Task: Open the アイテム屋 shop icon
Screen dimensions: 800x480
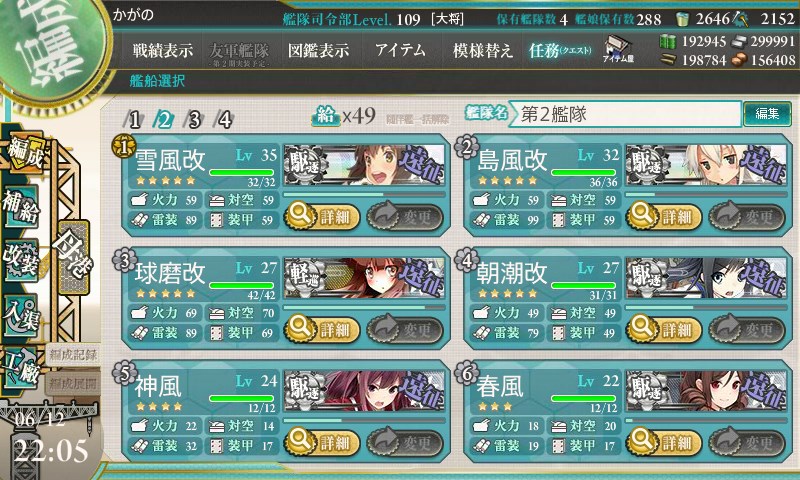Action: tap(618, 49)
